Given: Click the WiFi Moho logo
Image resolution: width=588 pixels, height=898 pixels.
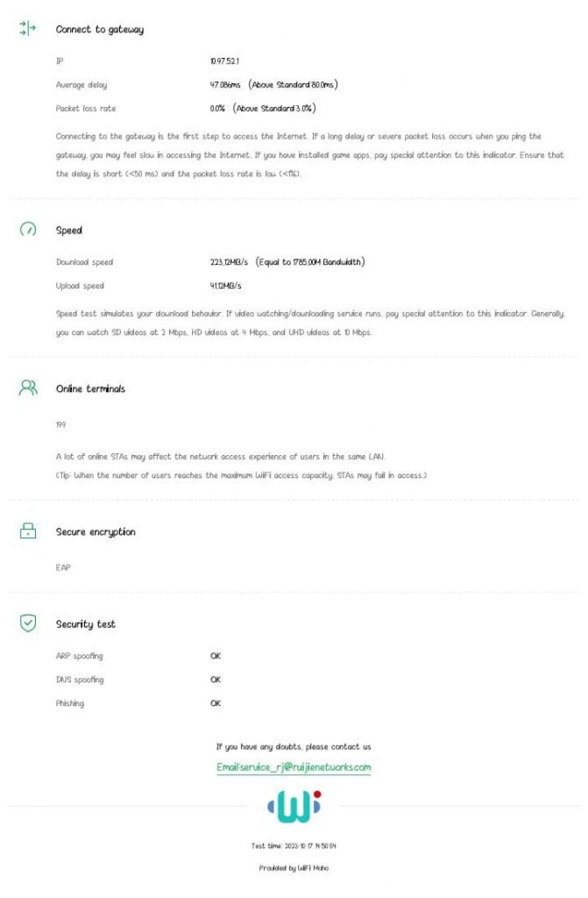Looking at the screenshot, I should coord(294,806).
